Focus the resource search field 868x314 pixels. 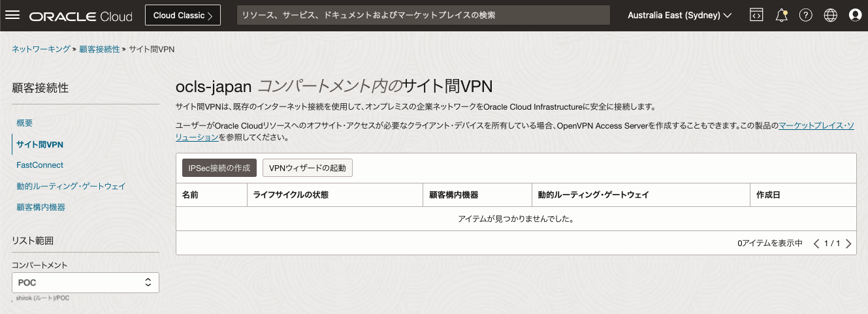click(x=423, y=15)
